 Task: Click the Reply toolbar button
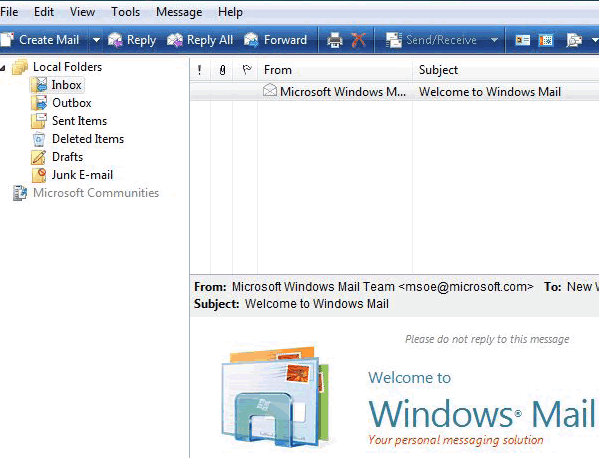point(132,40)
